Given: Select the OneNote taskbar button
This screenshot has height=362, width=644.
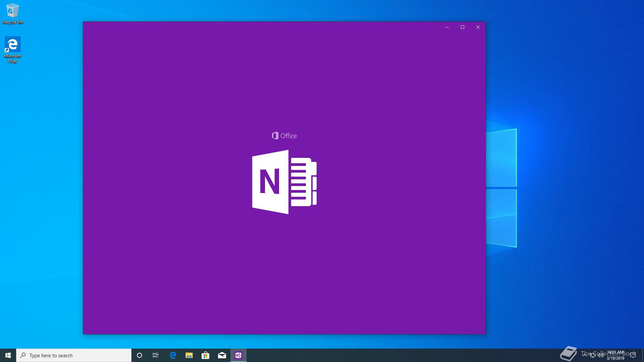Looking at the screenshot, I should click(x=238, y=355).
